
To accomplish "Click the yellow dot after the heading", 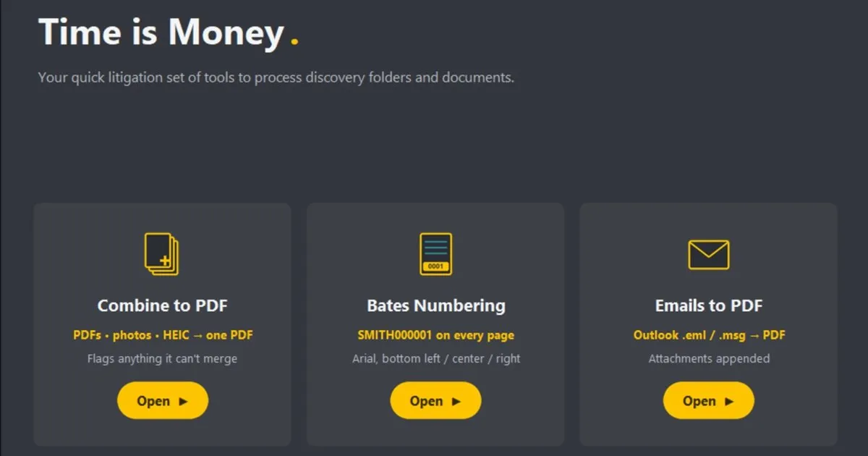I will tap(294, 43).
